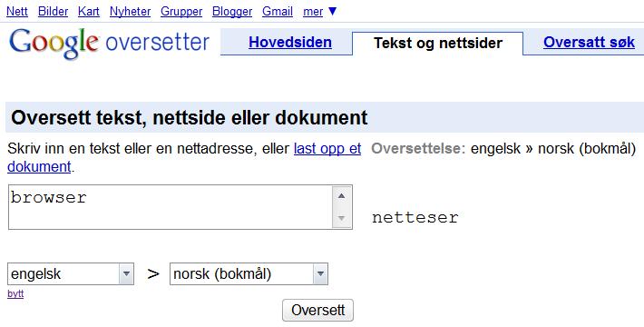Select the Tekst og nettsider tab
This screenshot has width=644, height=327.
[x=438, y=43]
